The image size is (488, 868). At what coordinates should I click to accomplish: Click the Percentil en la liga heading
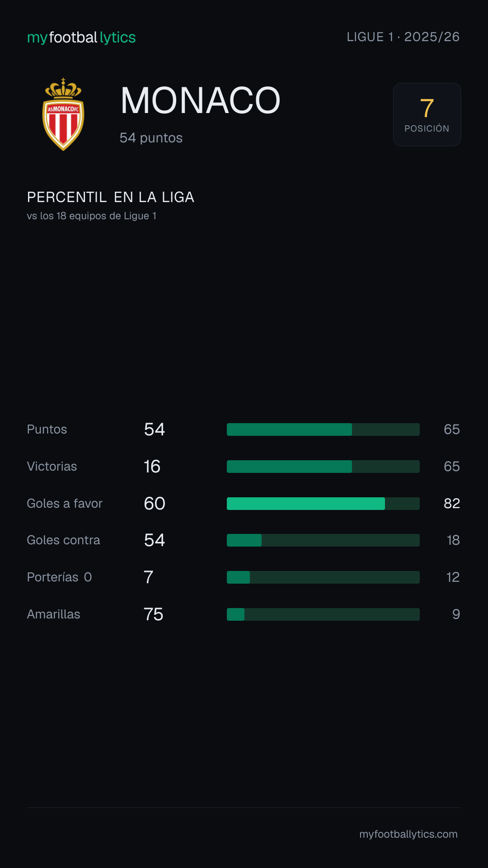(111, 197)
